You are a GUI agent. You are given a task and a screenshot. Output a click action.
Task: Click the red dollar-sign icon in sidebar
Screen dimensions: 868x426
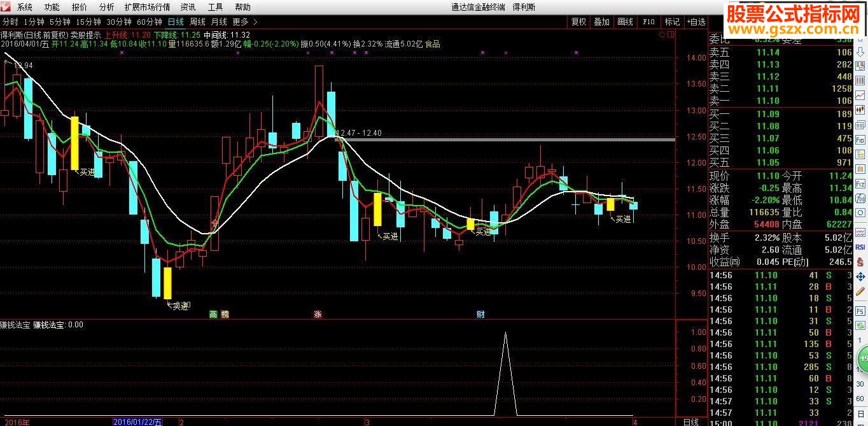pos(860,261)
